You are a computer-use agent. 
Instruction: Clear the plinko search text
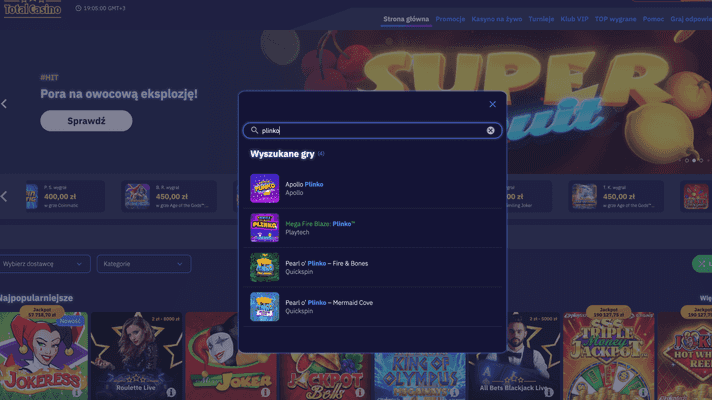point(490,131)
